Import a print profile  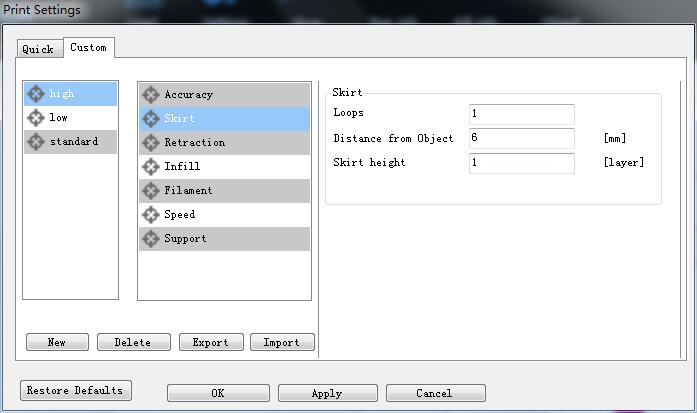282,342
